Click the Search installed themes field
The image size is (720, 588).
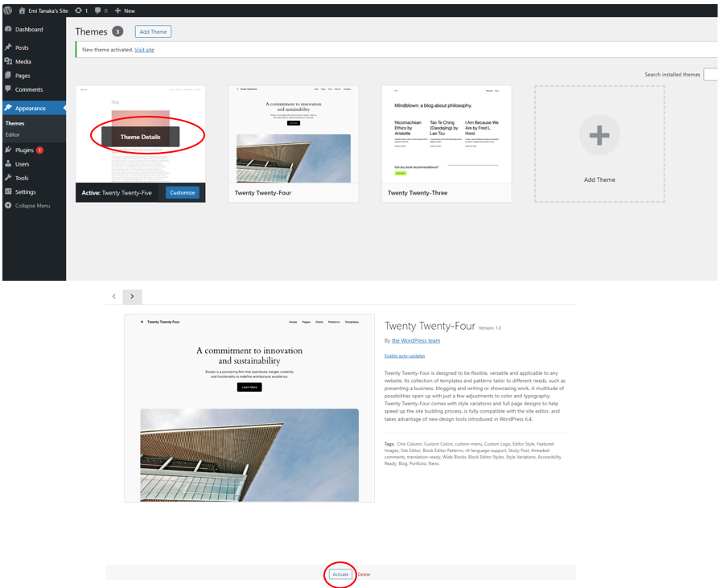710,74
